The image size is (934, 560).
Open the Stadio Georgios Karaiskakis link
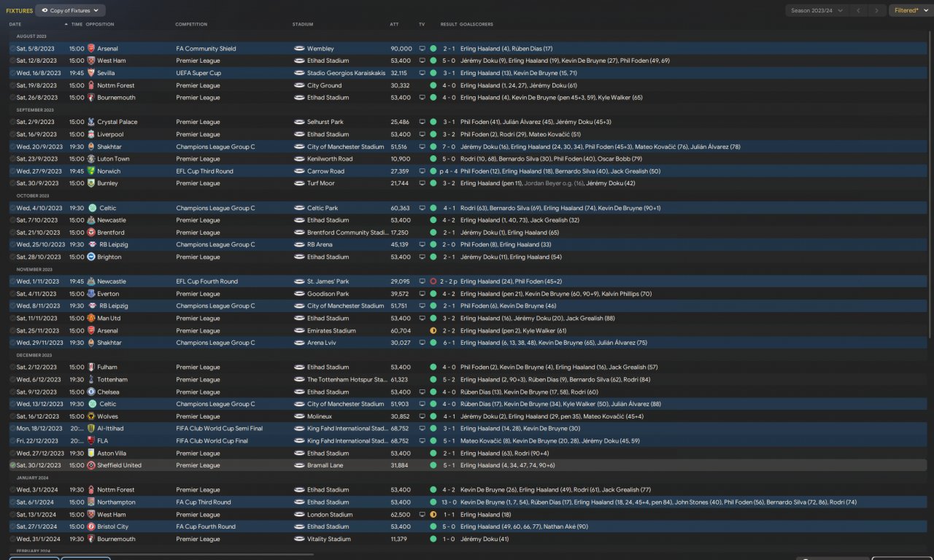point(347,73)
